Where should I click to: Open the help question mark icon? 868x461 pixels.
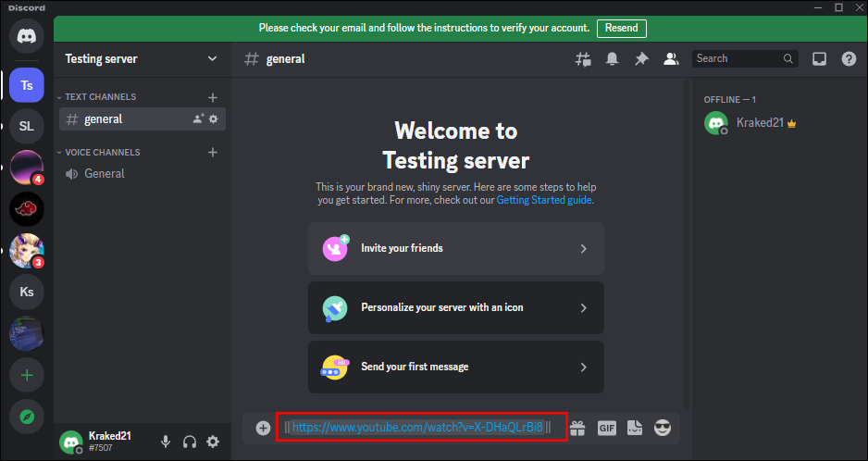click(x=849, y=58)
